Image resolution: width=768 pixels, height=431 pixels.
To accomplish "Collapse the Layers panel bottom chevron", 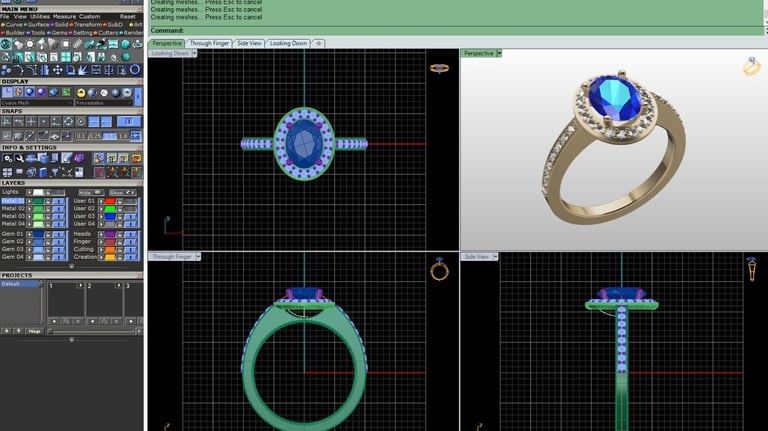I will pyautogui.click(x=72, y=266).
